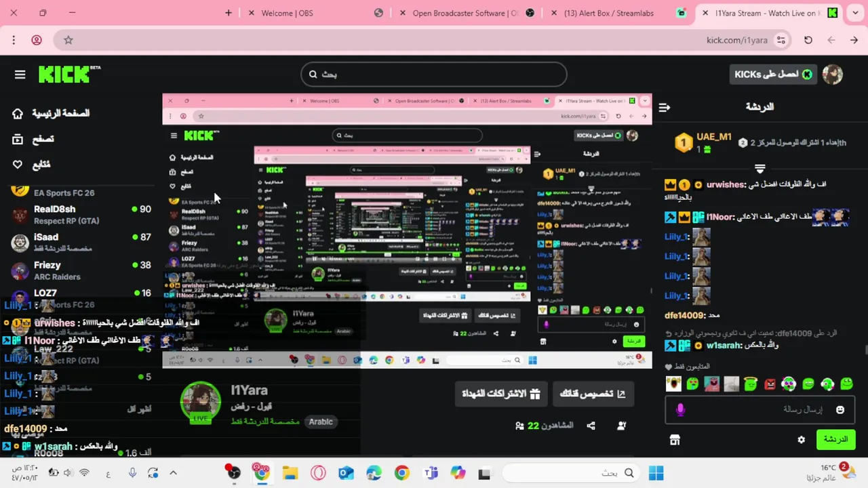Screen dimensions: 868x488
Task: Focus the Kick search box
Action: click(434, 75)
